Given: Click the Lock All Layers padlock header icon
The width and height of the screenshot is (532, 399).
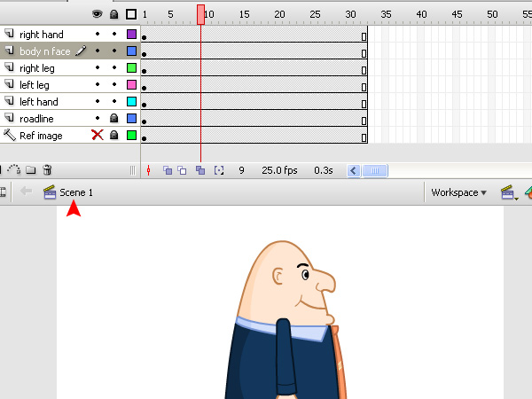Looking at the screenshot, I should point(114,14).
